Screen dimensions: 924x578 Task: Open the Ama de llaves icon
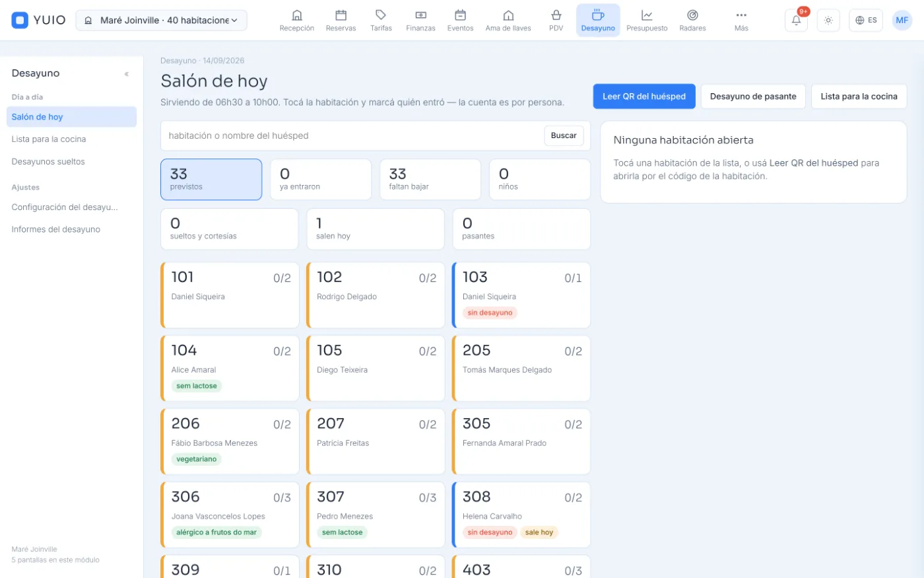(508, 20)
